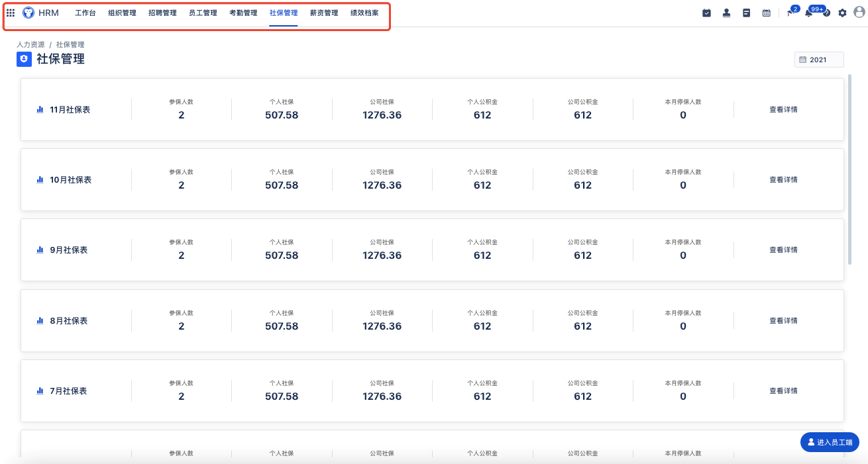
Task: Click the 进入员工端 button
Action: [830, 442]
